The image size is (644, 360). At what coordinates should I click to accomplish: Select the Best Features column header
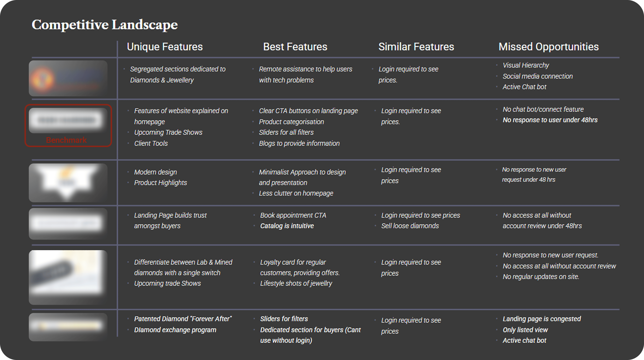(x=295, y=47)
